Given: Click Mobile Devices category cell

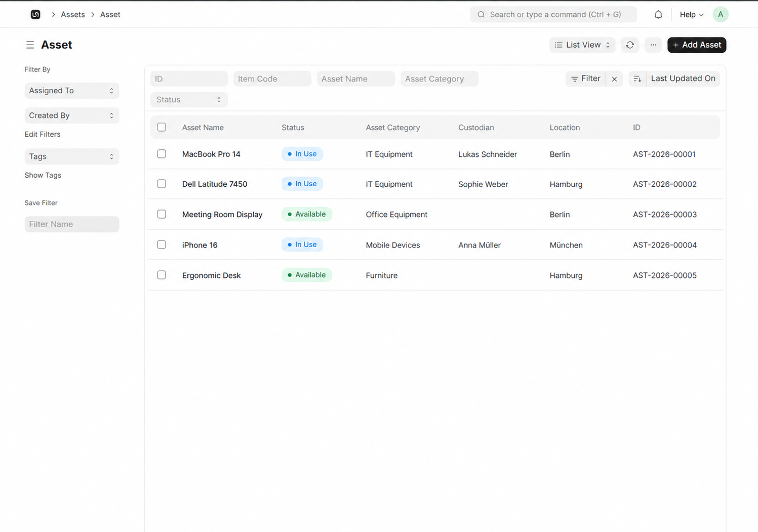Looking at the screenshot, I should point(393,245).
